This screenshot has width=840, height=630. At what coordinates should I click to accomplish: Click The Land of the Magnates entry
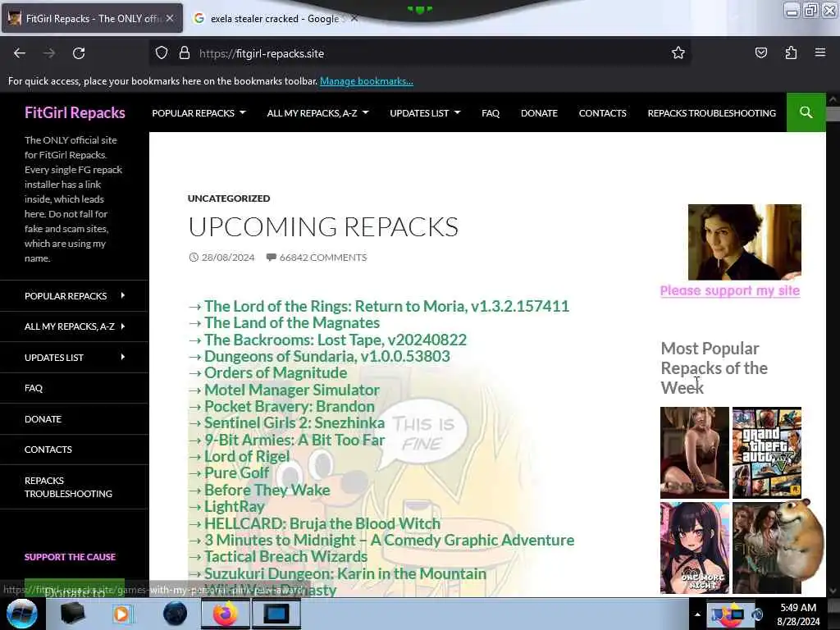pos(292,322)
